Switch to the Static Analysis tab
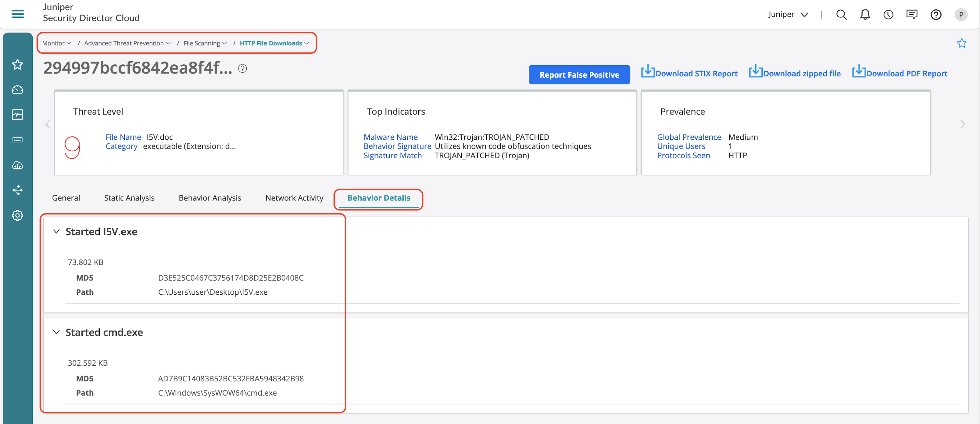The image size is (980, 424). [129, 198]
